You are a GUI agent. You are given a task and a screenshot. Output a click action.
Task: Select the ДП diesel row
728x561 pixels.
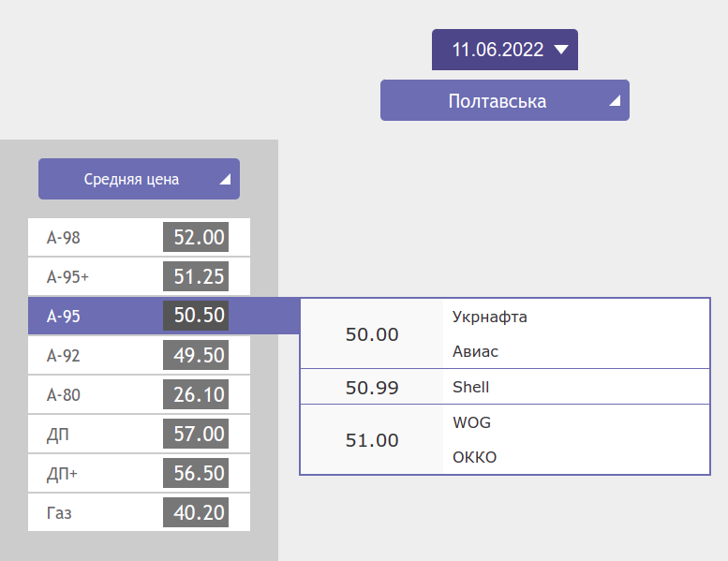(x=94, y=435)
